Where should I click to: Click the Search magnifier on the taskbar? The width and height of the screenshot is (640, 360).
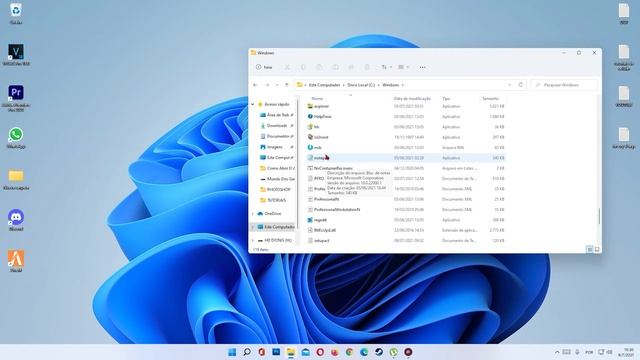(247, 352)
